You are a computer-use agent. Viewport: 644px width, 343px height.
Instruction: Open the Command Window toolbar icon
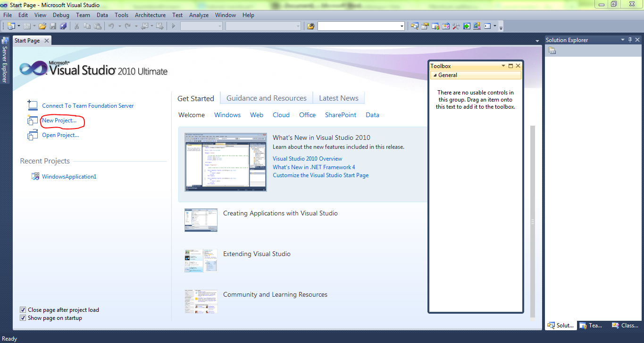pyautogui.click(x=487, y=26)
